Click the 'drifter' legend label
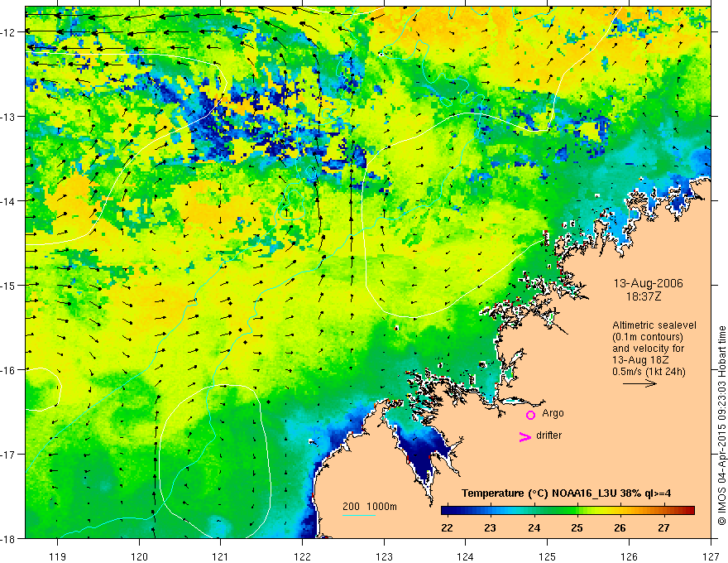This screenshot has height=563, width=728. pos(548,435)
